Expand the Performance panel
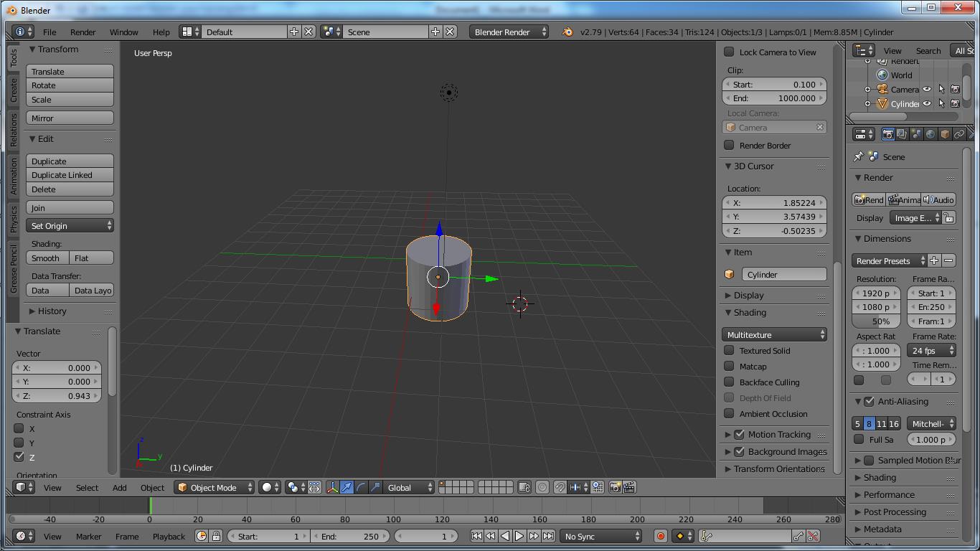 888,494
